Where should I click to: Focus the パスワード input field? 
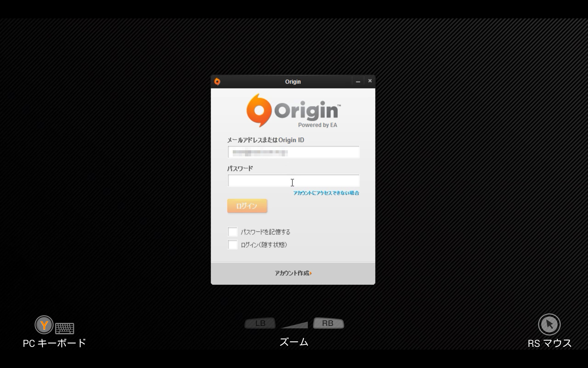(x=293, y=181)
